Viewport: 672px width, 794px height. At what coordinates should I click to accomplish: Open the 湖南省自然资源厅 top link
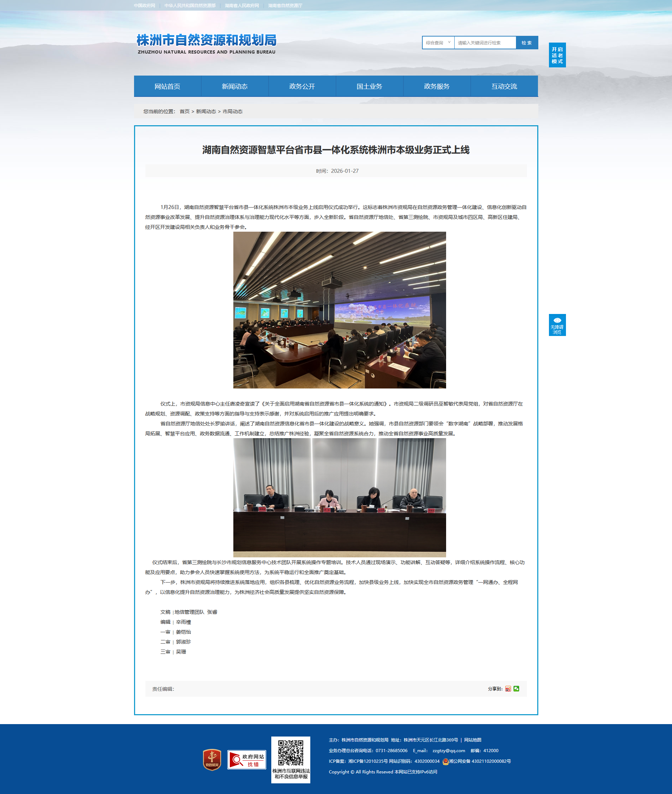point(285,6)
